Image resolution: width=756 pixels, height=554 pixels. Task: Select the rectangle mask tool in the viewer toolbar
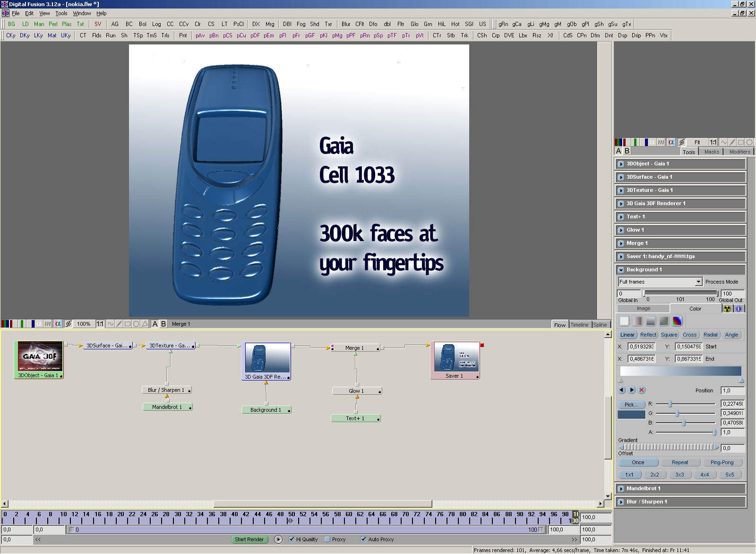pyautogui.click(x=128, y=324)
